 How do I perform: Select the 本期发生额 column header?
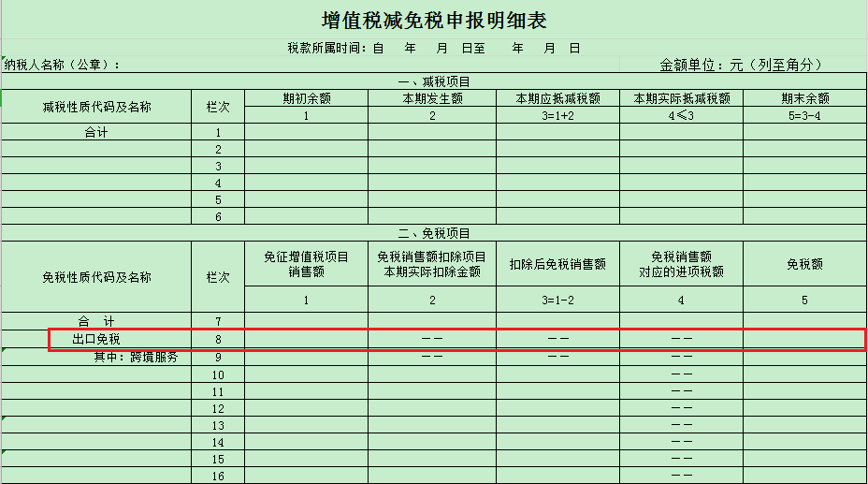[x=432, y=98]
